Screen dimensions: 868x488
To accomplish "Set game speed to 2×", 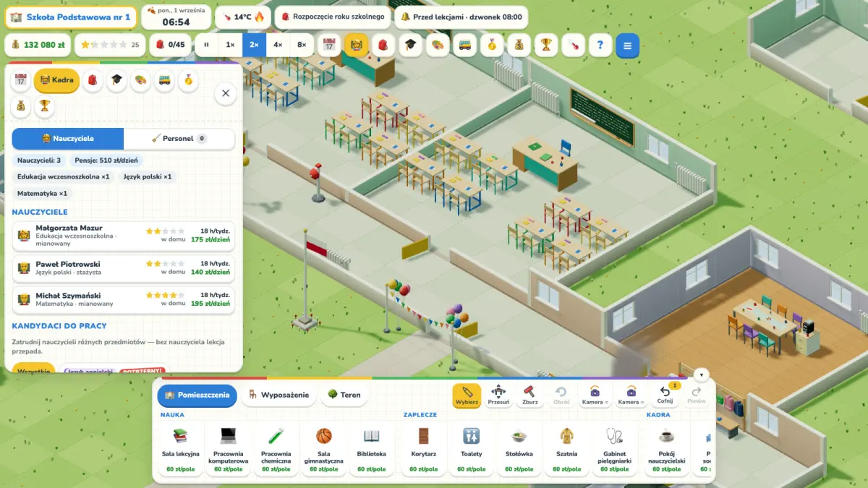I will pos(254,45).
